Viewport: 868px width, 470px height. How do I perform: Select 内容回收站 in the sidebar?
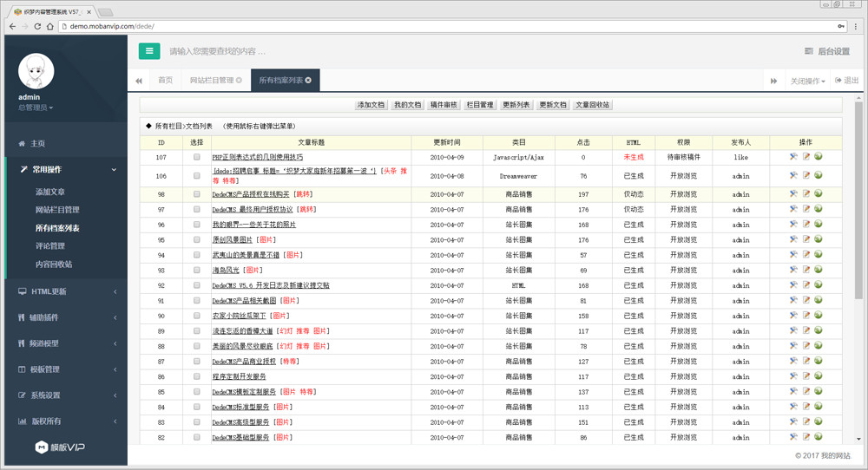click(54, 264)
